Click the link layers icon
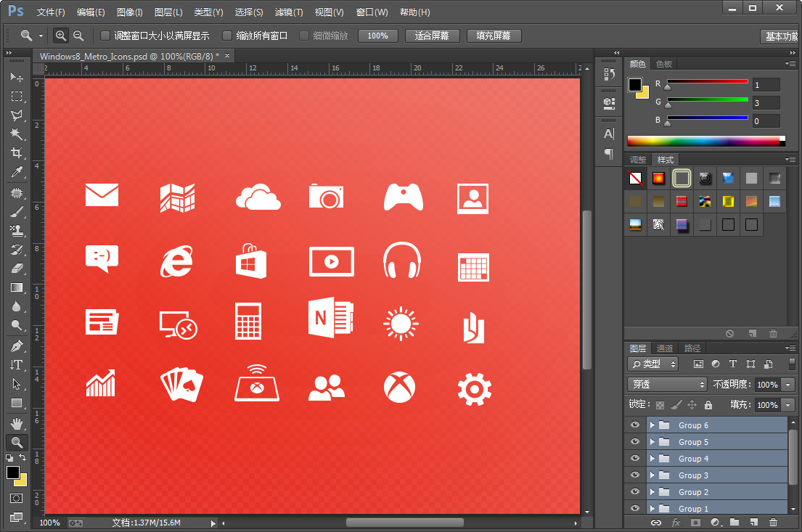802x532 pixels. [655, 523]
